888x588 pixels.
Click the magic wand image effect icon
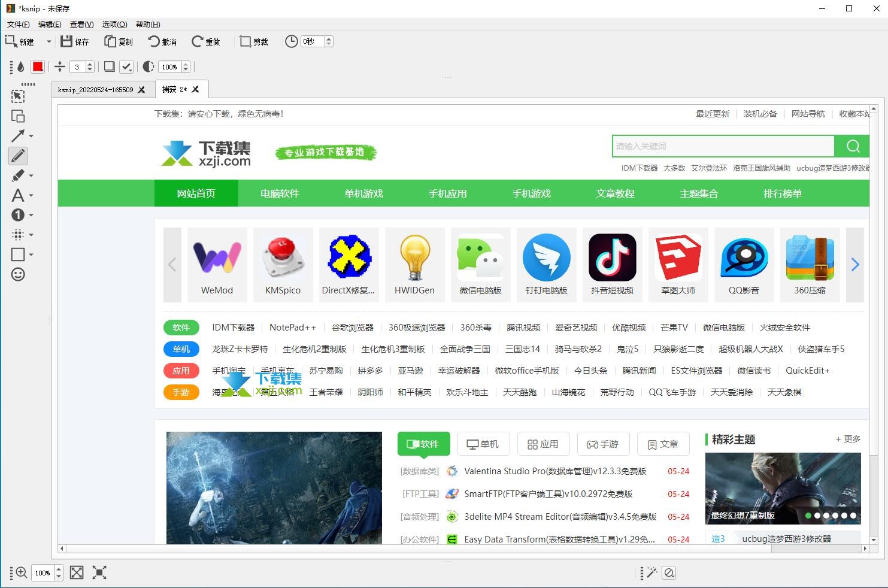[652, 572]
